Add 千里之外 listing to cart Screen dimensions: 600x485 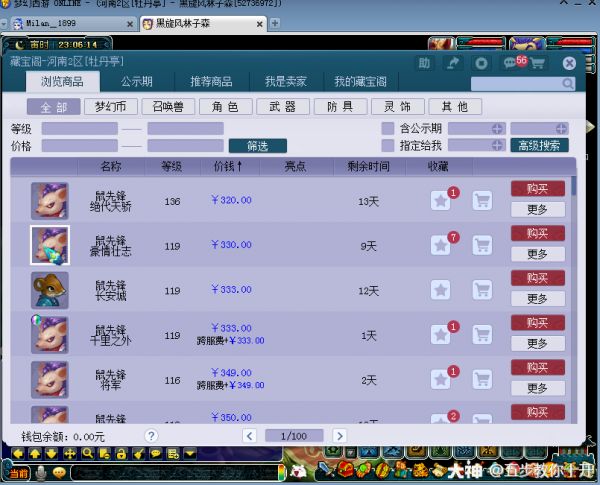pos(482,335)
